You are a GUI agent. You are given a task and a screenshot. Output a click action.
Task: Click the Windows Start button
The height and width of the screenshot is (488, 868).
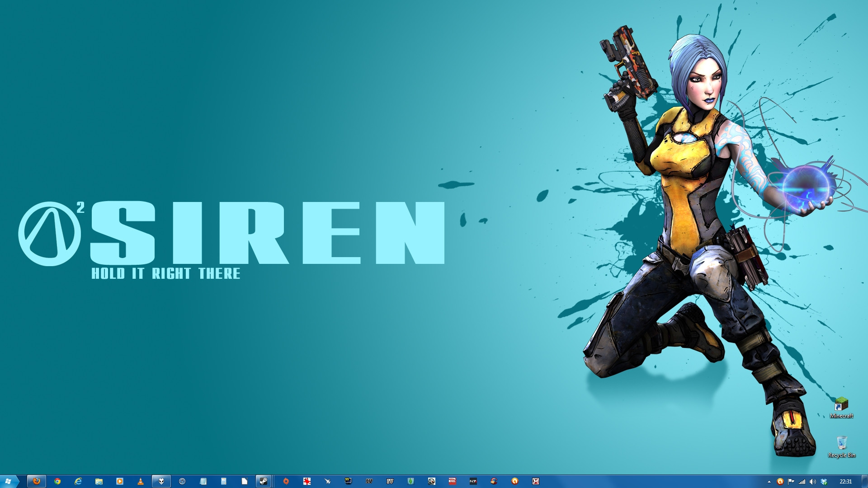(x=8, y=481)
